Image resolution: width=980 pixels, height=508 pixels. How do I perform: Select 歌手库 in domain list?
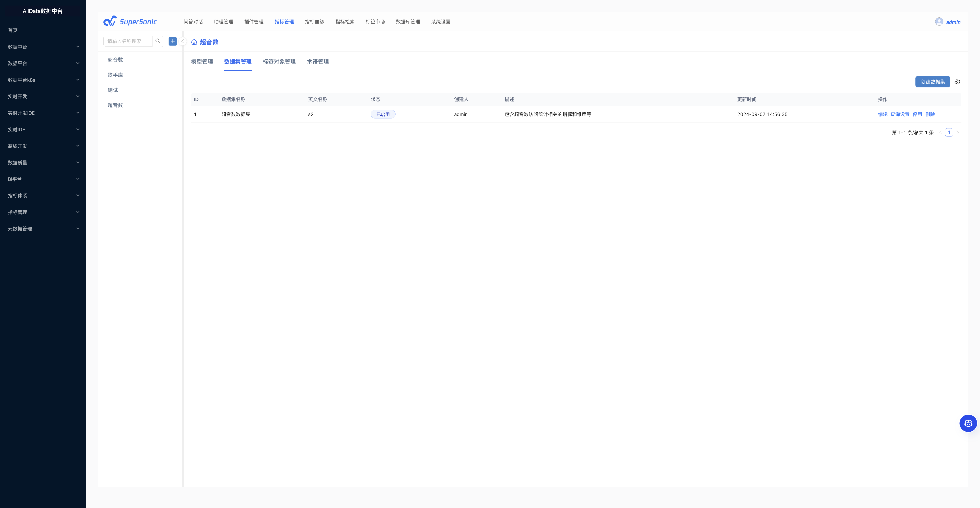(115, 75)
